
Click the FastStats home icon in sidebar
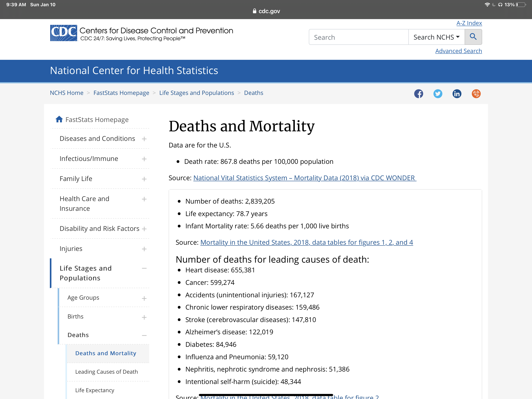tap(59, 119)
